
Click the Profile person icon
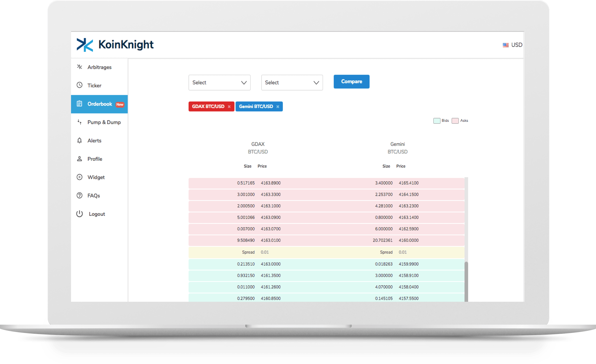pos(79,159)
